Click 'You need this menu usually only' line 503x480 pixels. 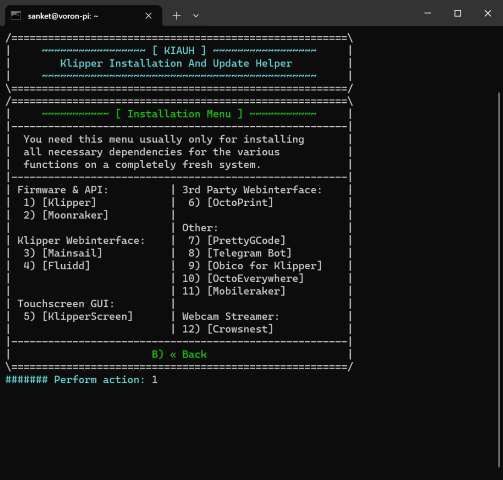coord(164,139)
